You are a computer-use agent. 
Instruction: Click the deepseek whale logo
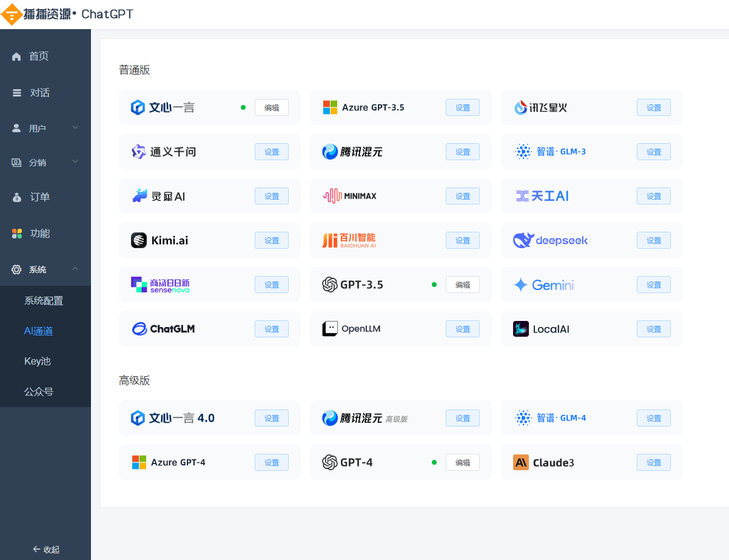pos(522,240)
